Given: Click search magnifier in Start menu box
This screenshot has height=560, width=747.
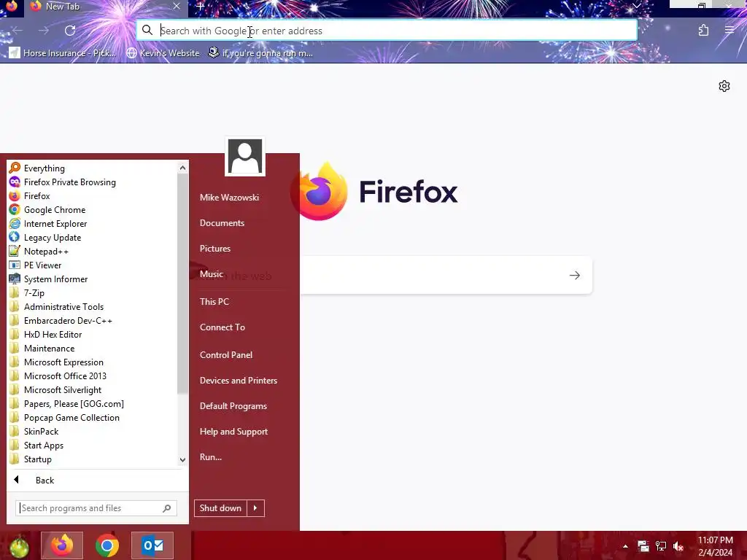Looking at the screenshot, I should (167, 508).
